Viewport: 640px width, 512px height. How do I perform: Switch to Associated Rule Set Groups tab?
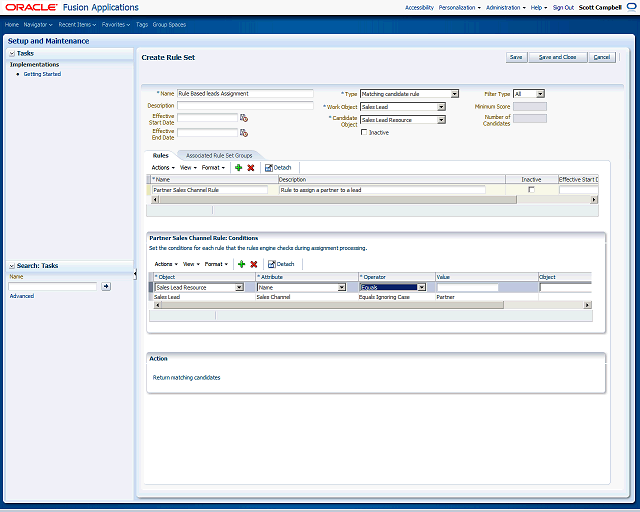click(x=219, y=156)
